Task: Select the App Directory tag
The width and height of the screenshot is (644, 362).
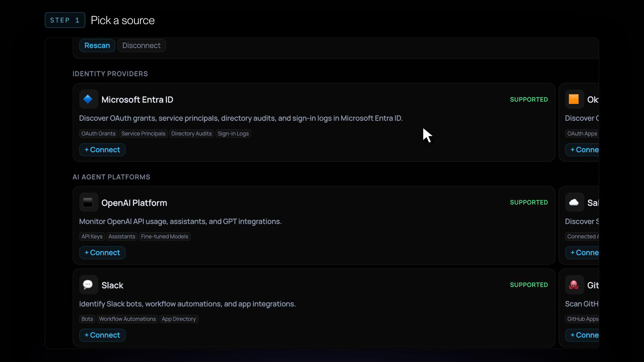Action: [x=179, y=319]
